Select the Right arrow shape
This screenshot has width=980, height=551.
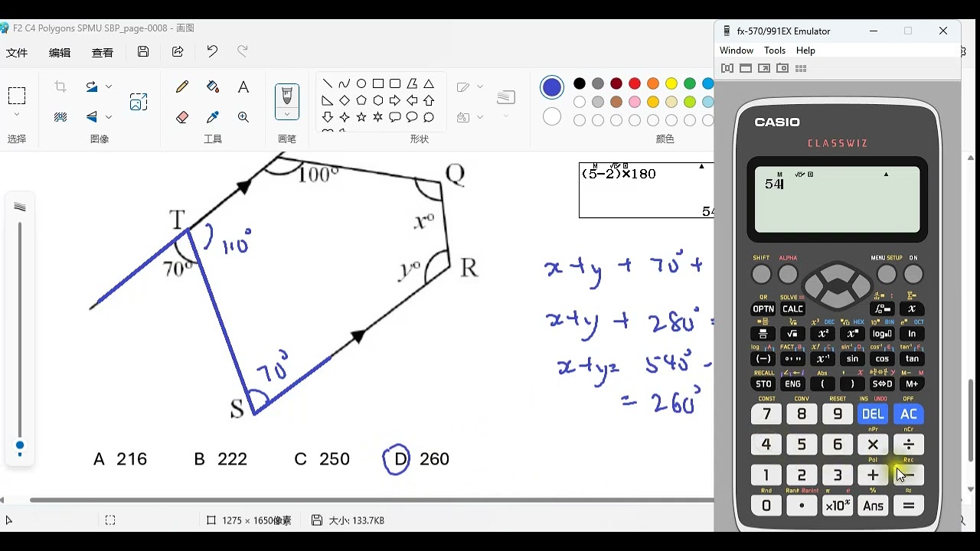pyautogui.click(x=395, y=100)
